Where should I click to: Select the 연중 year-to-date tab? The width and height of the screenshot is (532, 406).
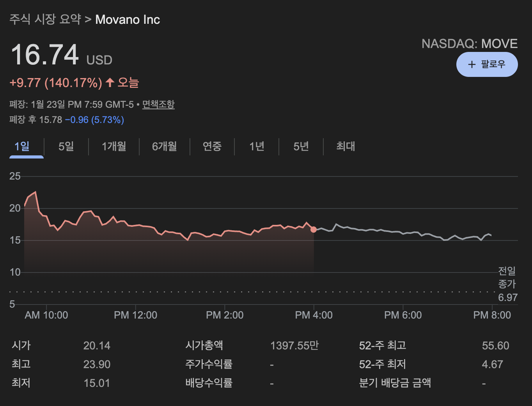coord(212,146)
